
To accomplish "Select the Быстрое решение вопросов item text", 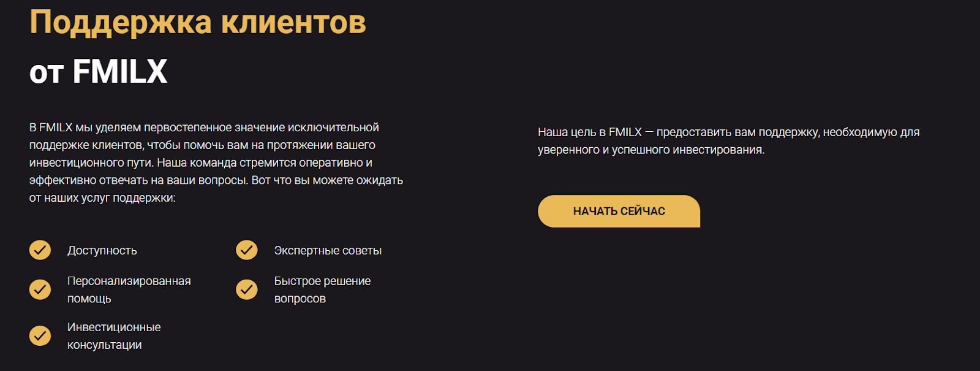I will (322, 289).
